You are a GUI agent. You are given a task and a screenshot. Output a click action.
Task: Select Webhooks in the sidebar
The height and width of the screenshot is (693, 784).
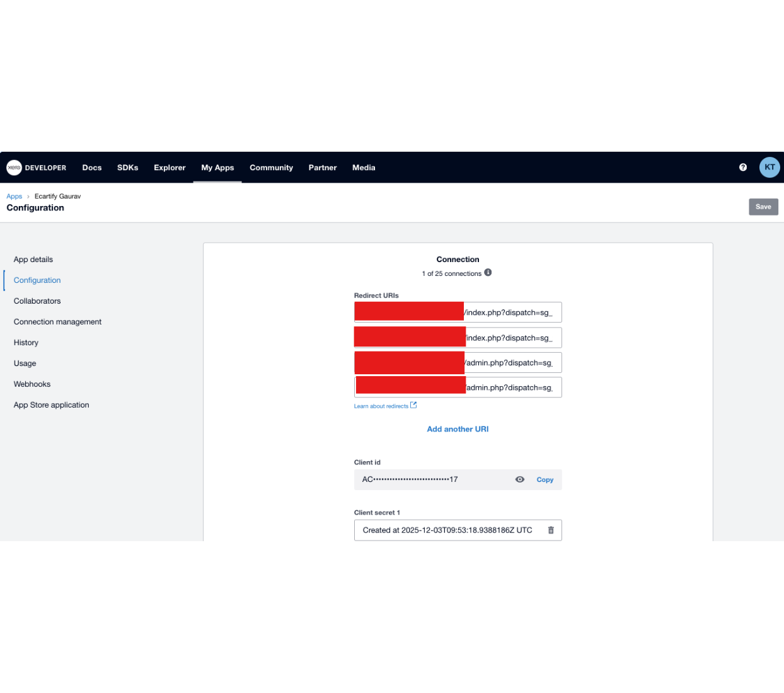click(x=32, y=384)
